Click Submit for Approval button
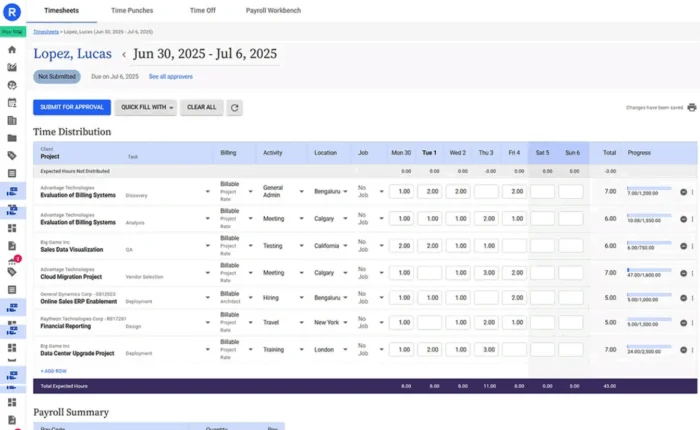 point(72,108)
